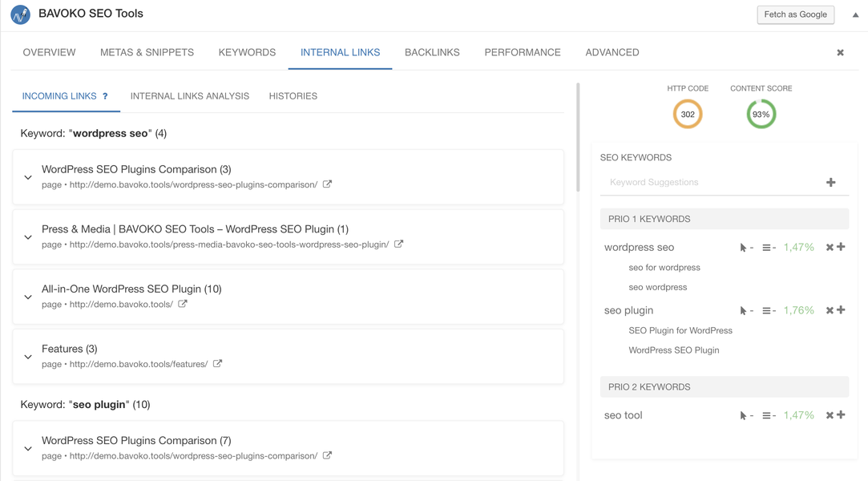The width and height of the screenshot is (868, 481).
Task: Select the Incoming Links sub-tab
Action: [x=59, y=96]
